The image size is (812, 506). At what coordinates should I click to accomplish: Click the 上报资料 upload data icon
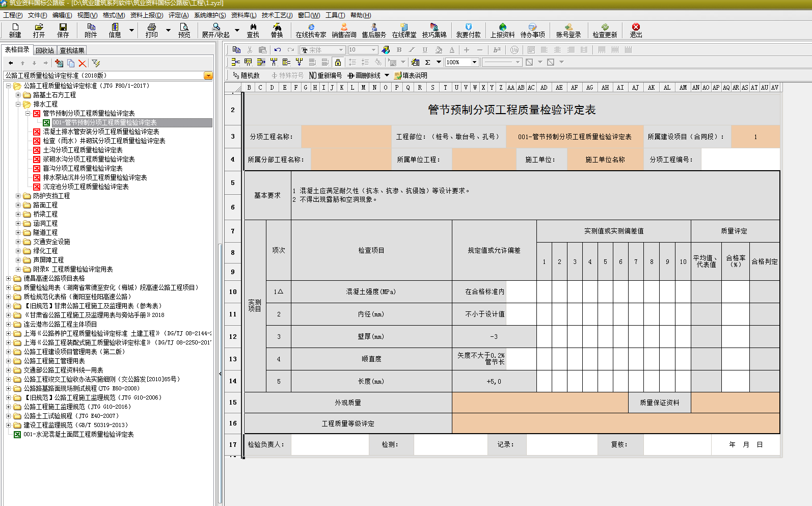pyautogui.click(x=502, y=31)
